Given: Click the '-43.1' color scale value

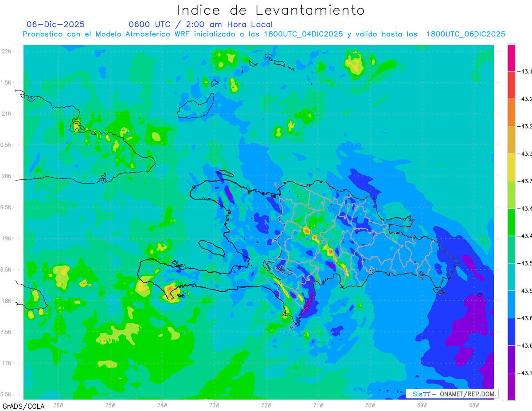Looking at the screenshot, I should [525, 71].
